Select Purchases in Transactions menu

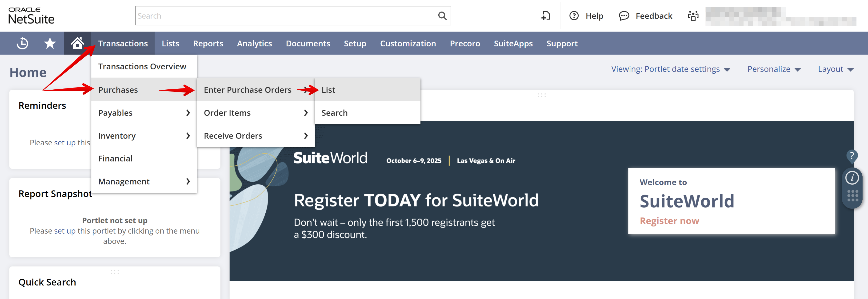click(144, 90)
